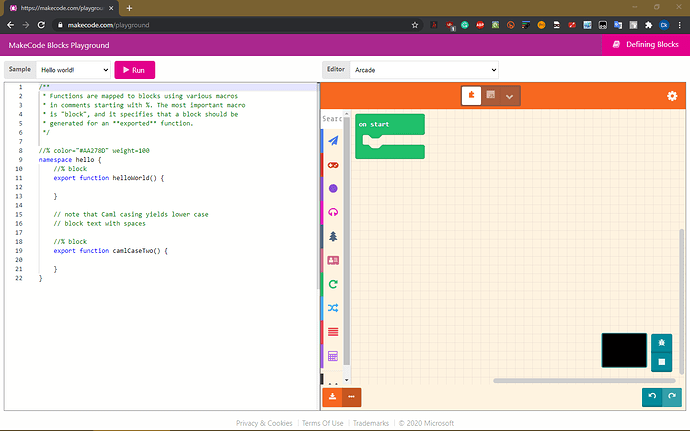
Task: Place cursor on 'namespace hello {' line
Action: 70,159
